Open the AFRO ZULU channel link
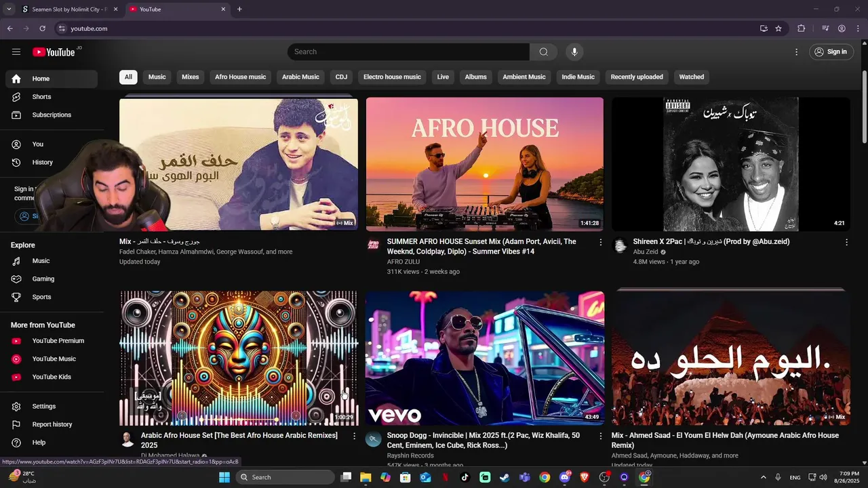 click(403, 262)
